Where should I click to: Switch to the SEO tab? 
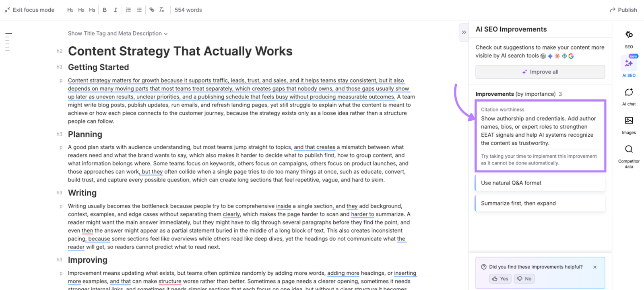[628, 39]
